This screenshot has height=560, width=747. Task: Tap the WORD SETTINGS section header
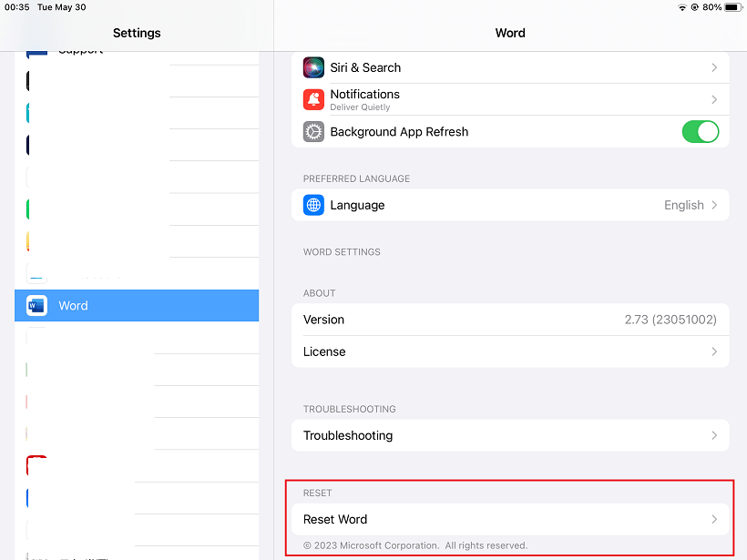pyautogui.click(x=342, y=252)
